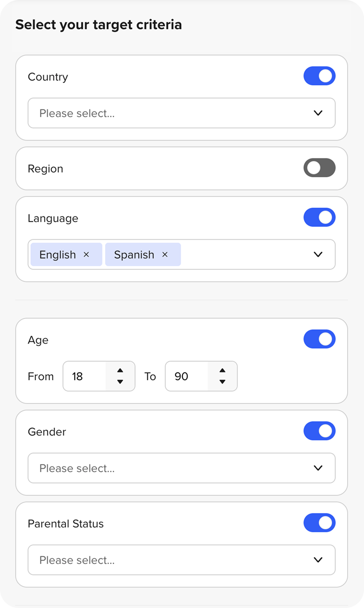
Task: Open the Country dropdown
Action: [x=181, y=113]
